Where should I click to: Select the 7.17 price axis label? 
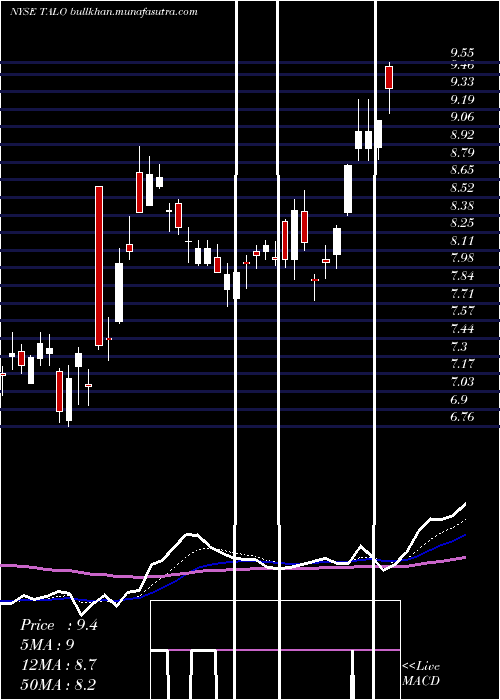(462, 365)
